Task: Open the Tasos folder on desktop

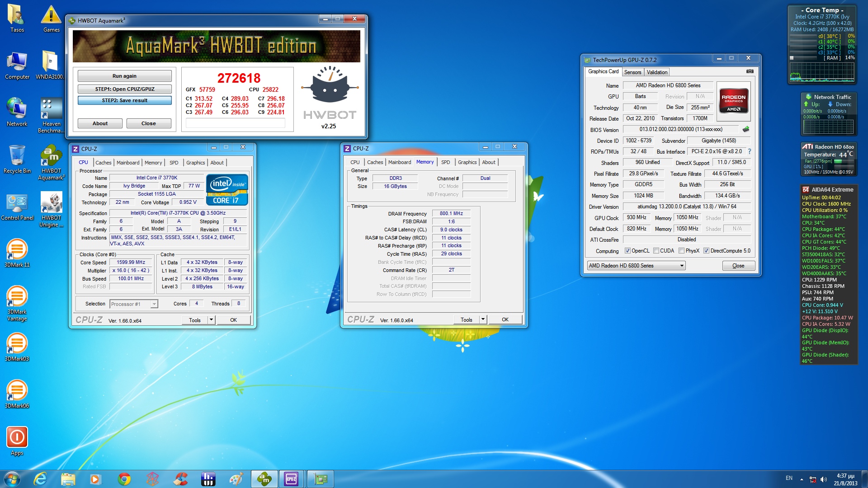Action: pos(17,19)
